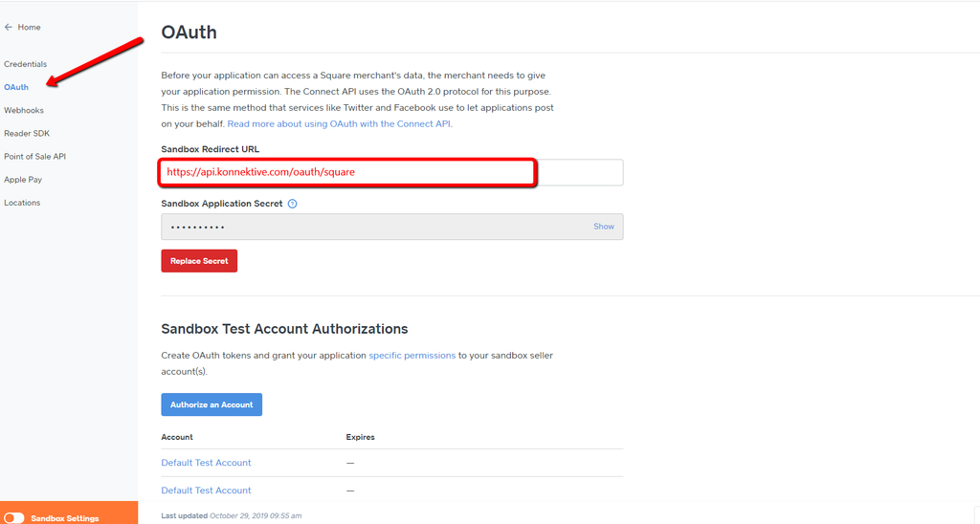
Task: Click the Authorize an Account button
Action: pyautogui.click(x=212, y=404)
